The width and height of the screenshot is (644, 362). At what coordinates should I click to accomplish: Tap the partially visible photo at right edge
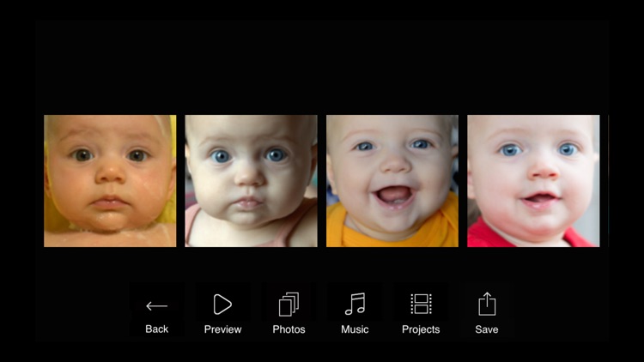(607, 181)
